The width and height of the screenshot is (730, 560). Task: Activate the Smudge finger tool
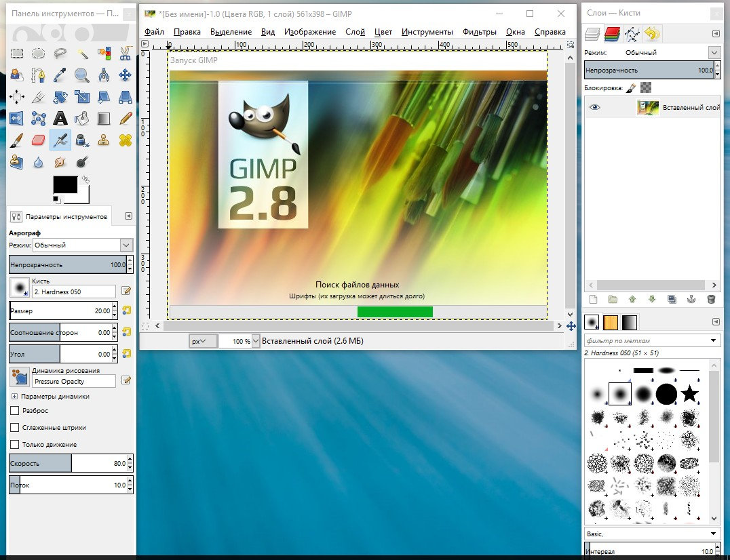pos(60,162)
